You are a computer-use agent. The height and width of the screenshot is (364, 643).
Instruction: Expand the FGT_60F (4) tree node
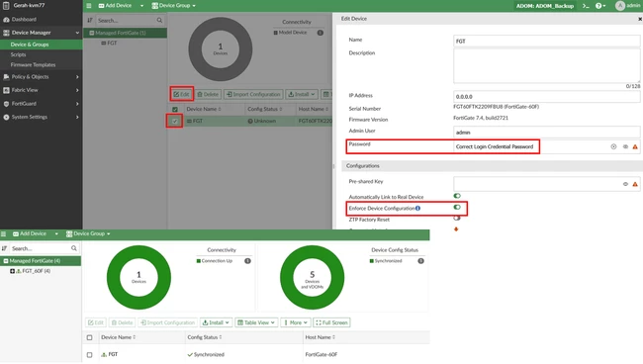[12, 271]
